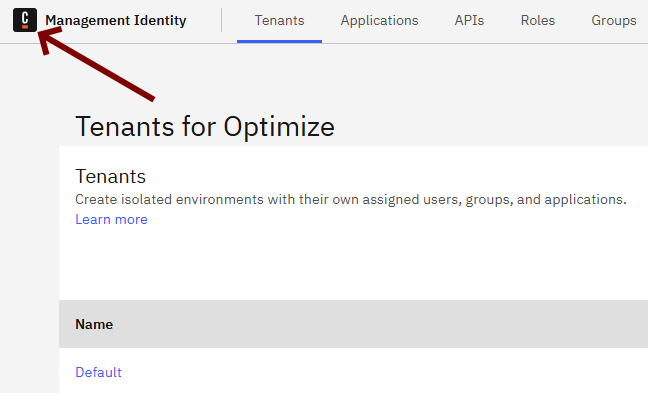Open the Groups tab
648x393 pixels.
click(614, 21)
